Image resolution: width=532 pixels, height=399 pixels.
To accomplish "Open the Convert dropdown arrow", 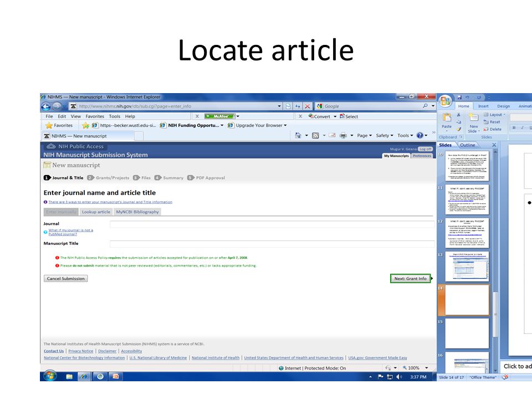I will (x=335, y=116).
